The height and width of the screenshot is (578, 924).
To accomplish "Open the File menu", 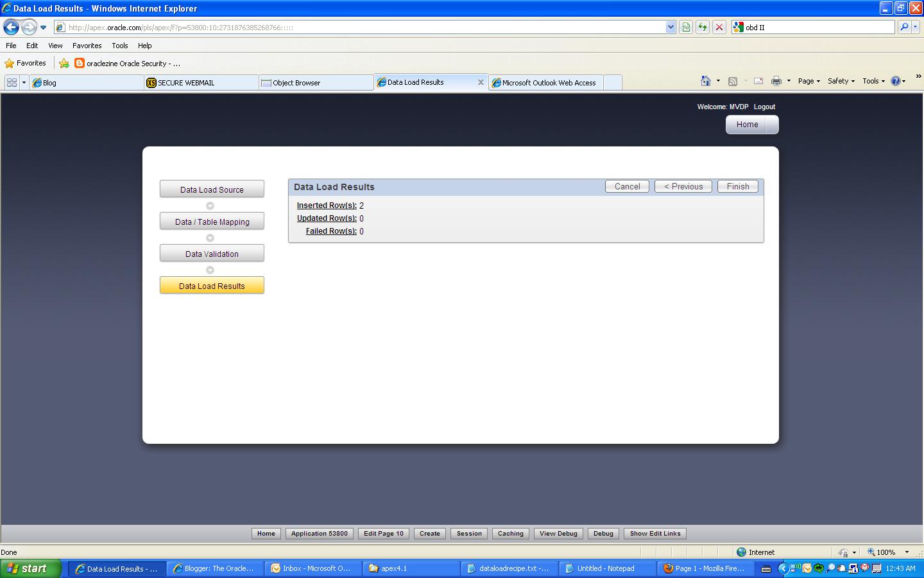I will (x=10, y=46).
